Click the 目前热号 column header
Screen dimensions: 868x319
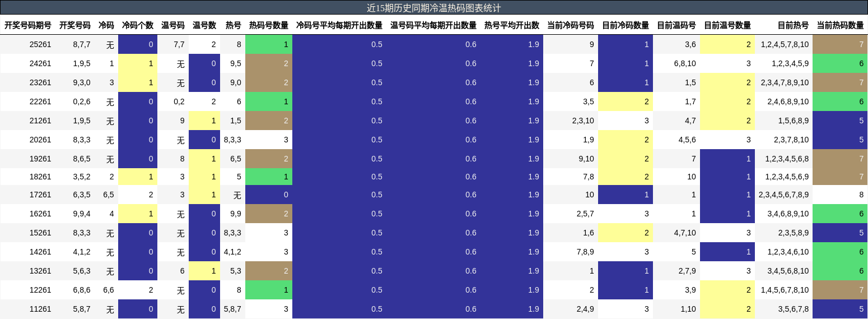[794, 25]
